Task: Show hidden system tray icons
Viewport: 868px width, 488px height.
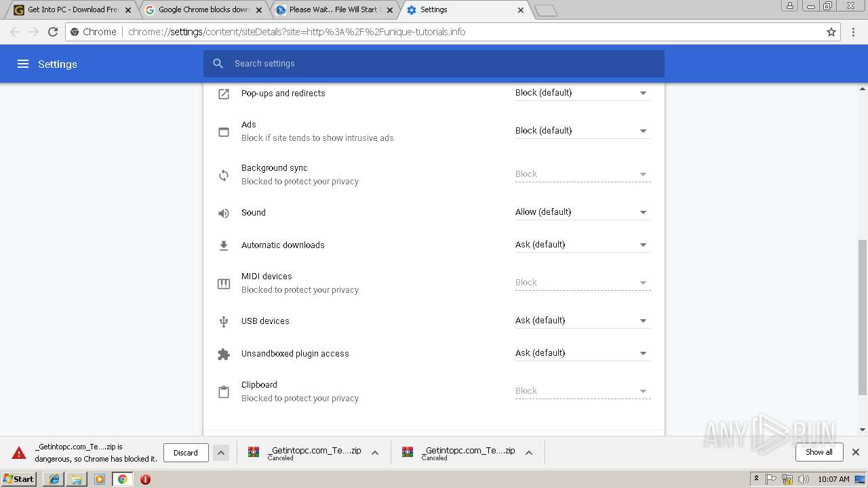Action: (756, 479)
